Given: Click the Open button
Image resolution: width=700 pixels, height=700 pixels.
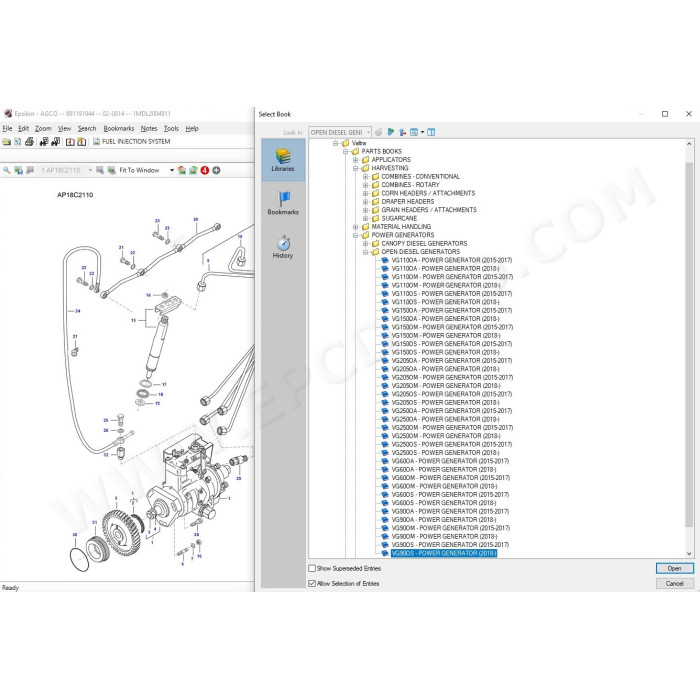Looking at the screenshot, I should coord(675,568).
